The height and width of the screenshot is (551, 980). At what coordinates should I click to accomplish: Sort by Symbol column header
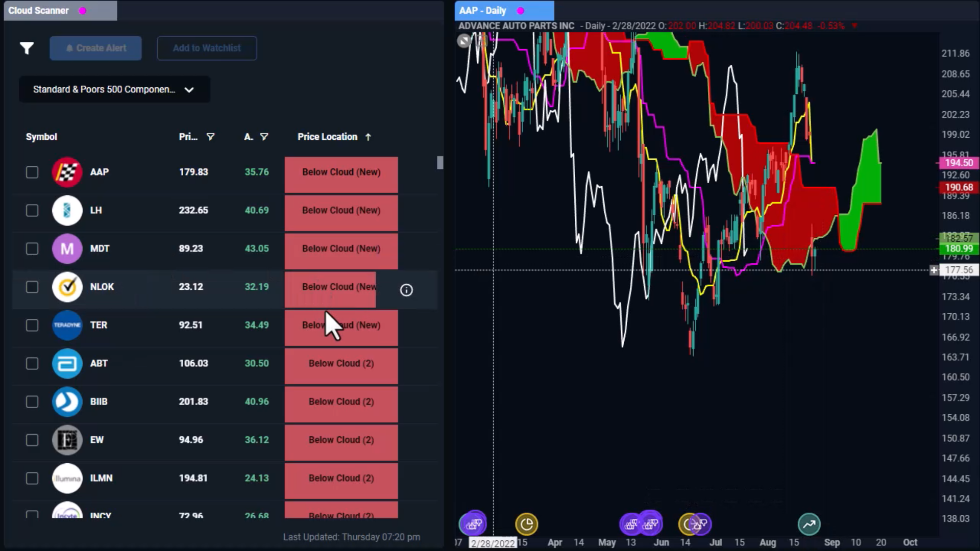pos(41,137)
